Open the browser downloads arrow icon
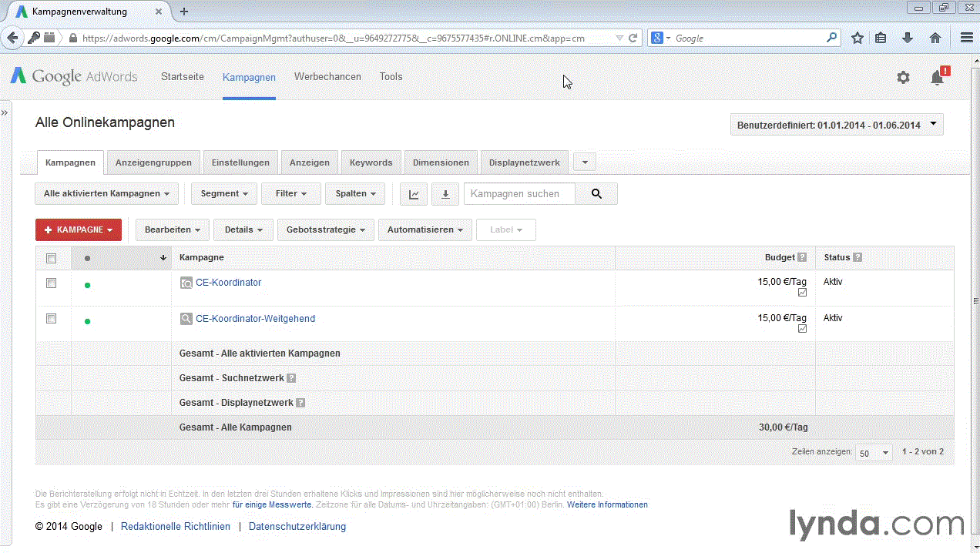 pyautogui.click(x=908, y=38)
